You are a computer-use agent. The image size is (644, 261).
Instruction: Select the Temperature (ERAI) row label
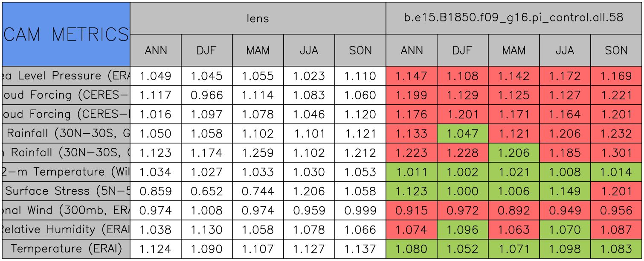click(66, 249)
